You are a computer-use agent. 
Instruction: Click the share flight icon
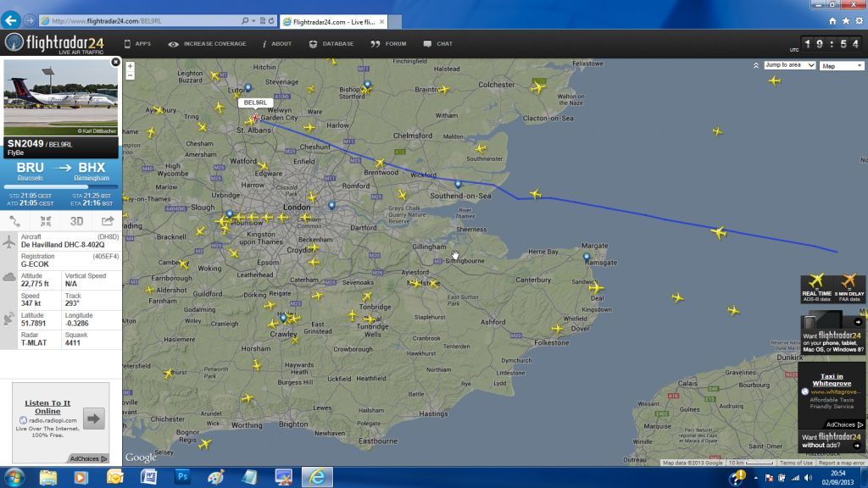108,221
